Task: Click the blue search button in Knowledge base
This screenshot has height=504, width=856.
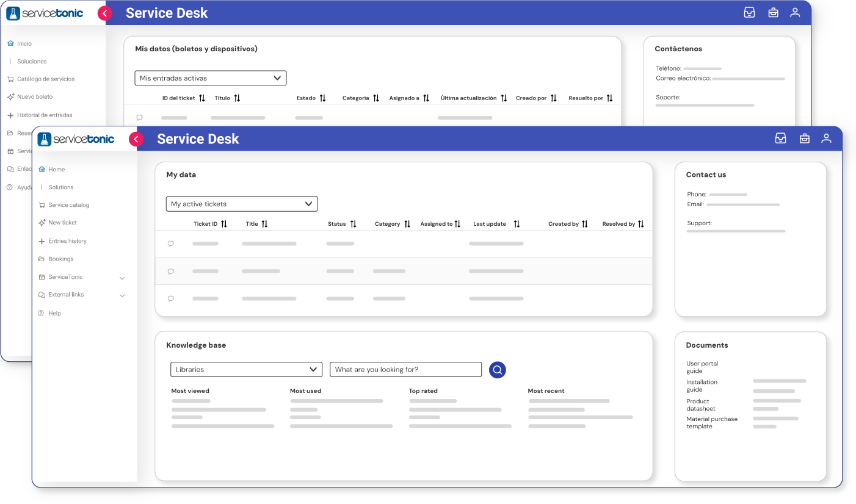Action: pos(498,370)
